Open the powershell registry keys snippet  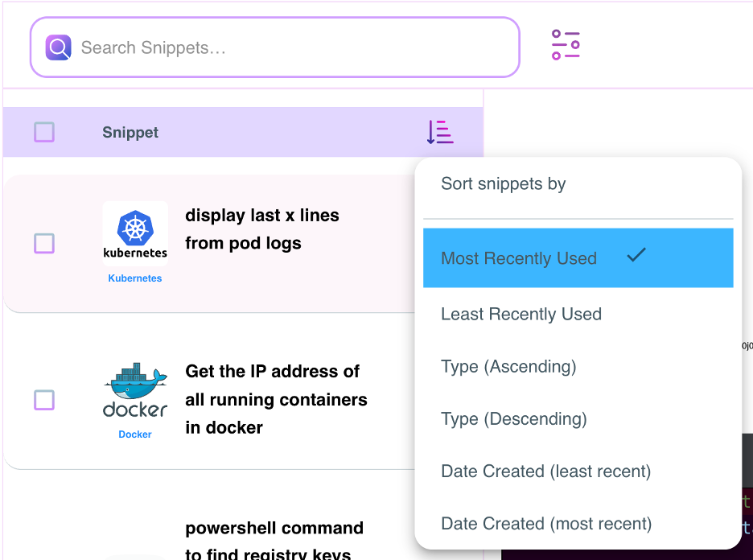[274, 541]
